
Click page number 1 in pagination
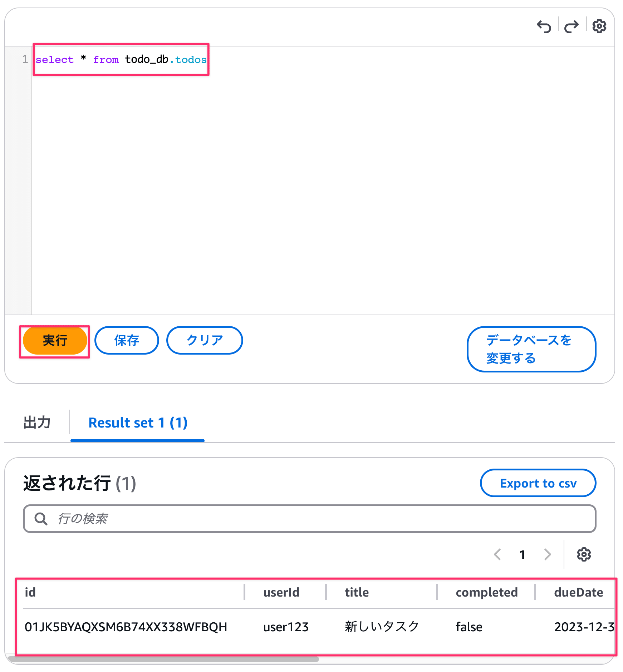coord(523,555)
